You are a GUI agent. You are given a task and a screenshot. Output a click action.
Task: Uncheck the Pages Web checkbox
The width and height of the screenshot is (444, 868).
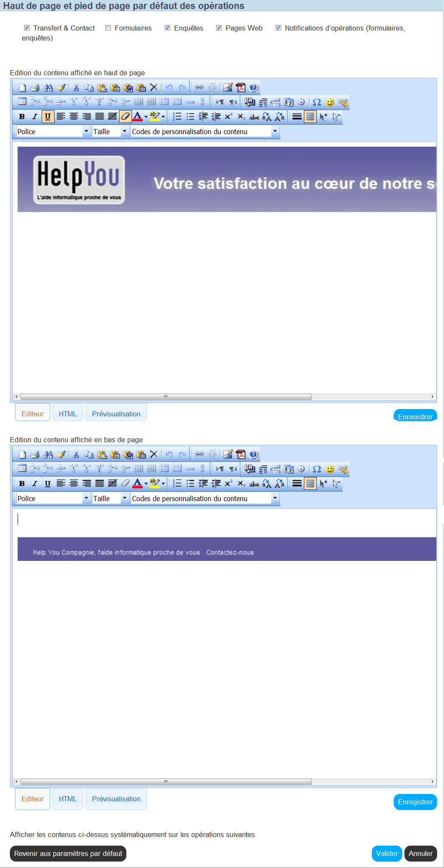click(x=219, y=28)
